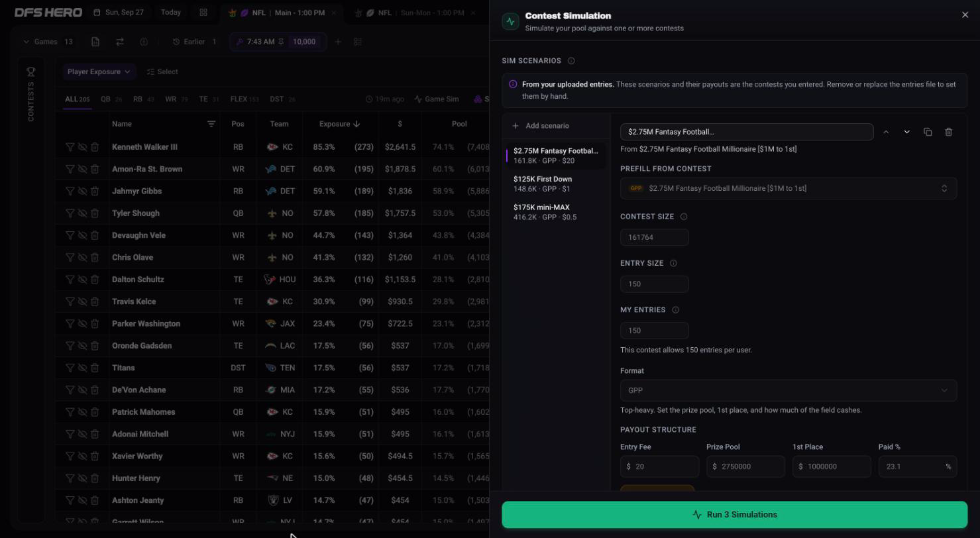Switch to FLEX position tab
Viewport: 980px width, 538px height.
click(244, 99)
